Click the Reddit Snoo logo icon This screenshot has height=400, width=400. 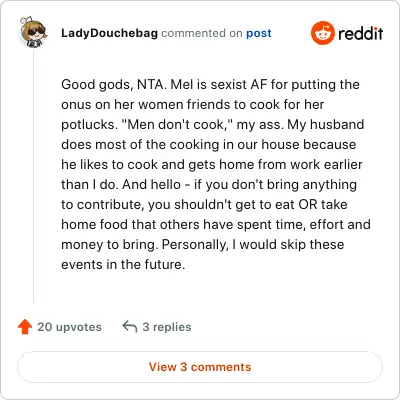click(x=322, y=33)
